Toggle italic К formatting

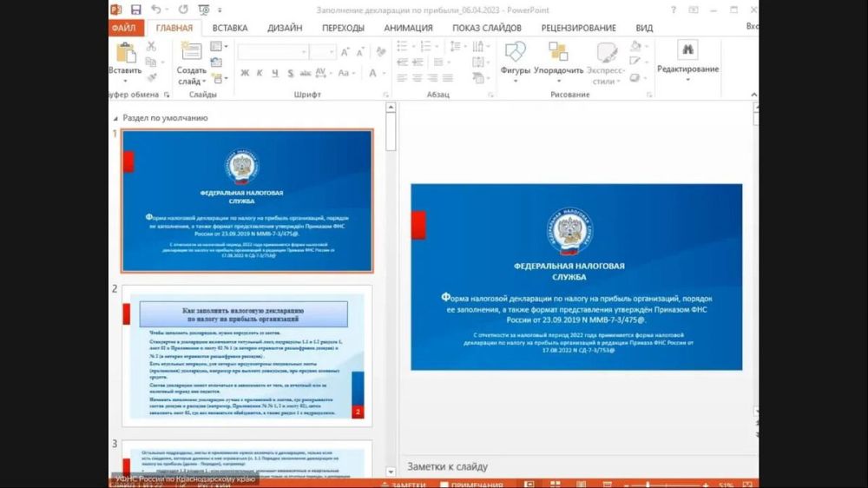pos(260,73)
